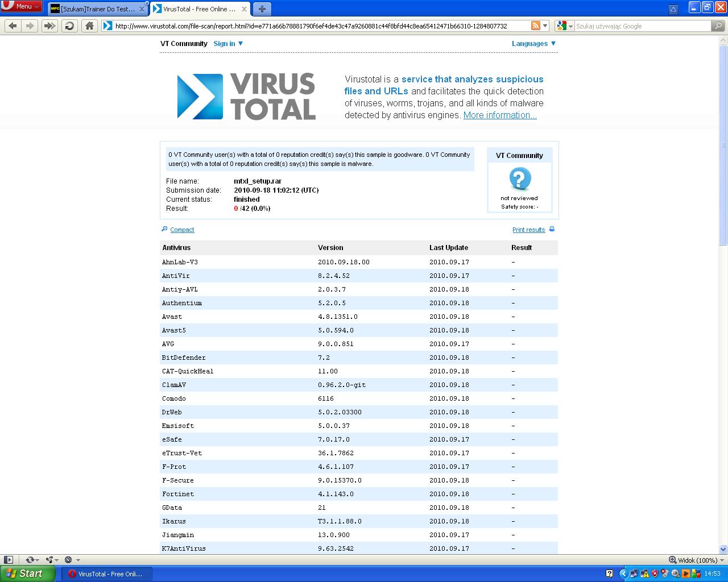Open the More information link
This screenshot has width=728, height=582.
pyautogui.click(x=500, y=115)
